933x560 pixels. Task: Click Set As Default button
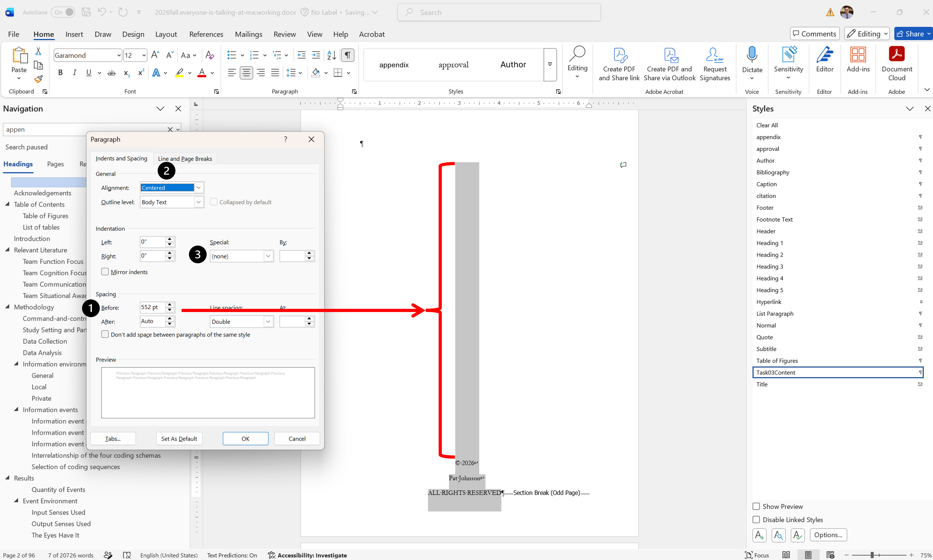click(179, 438)
